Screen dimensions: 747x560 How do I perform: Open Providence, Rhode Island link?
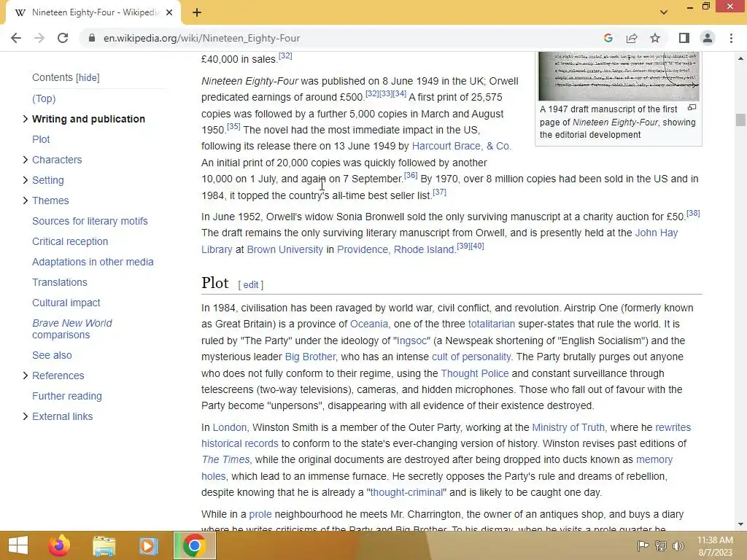point(395,249)
